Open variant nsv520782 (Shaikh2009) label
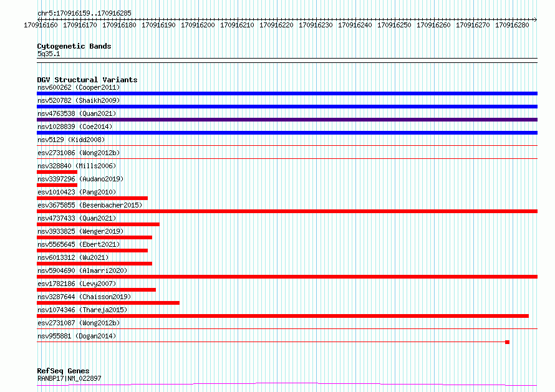This screenshot has height=392, width=555. 79,100
